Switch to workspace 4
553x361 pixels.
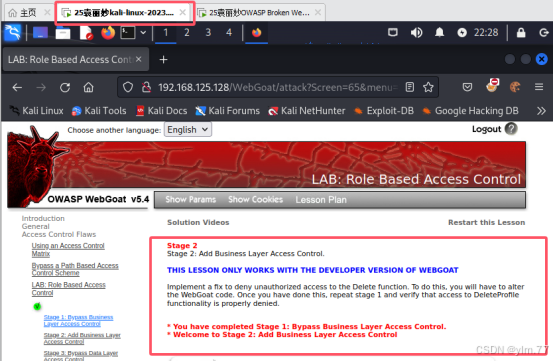coord(229,33)
